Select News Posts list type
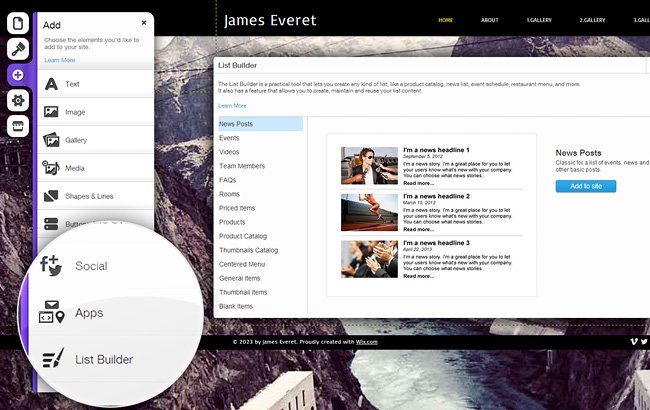The image size is (650, 410). [x=260, y=124]
